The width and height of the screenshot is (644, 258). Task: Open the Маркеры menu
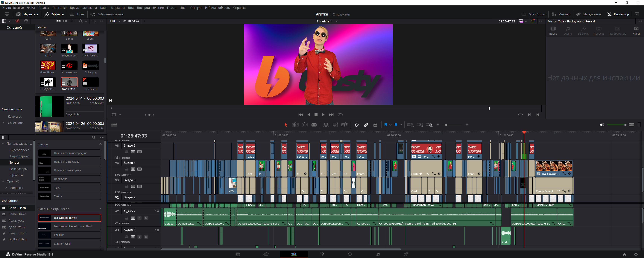[x=118, y=8]
